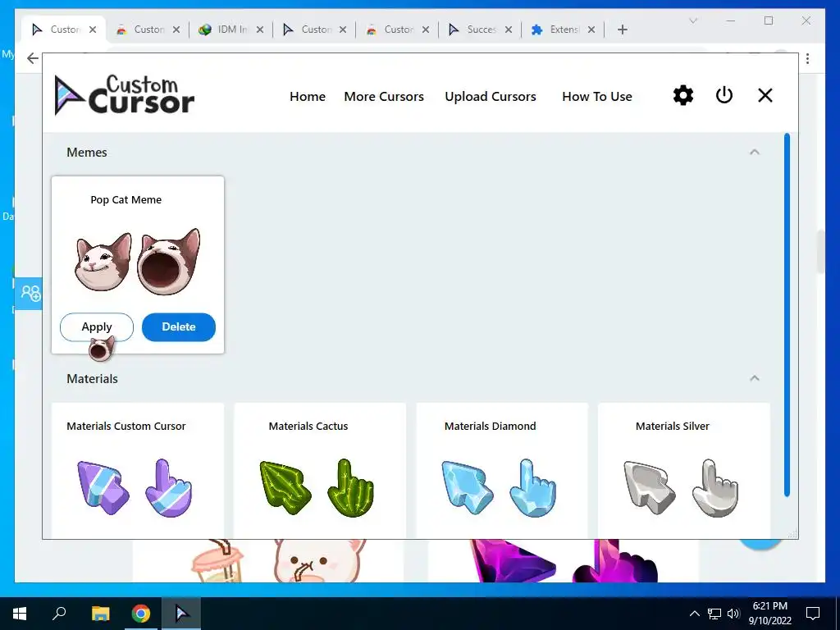Click the Chrome taskbar icon

tap(141, 614)
